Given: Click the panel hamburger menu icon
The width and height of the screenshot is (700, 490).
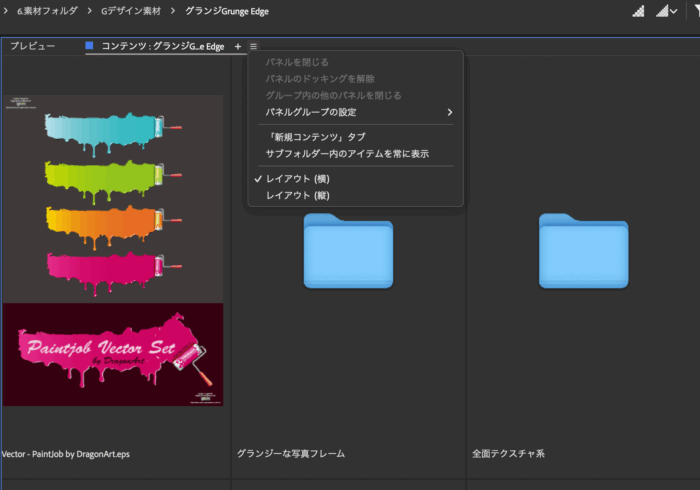Looking at the screenshot, I should pyautogui.click(x=254, y=46).
